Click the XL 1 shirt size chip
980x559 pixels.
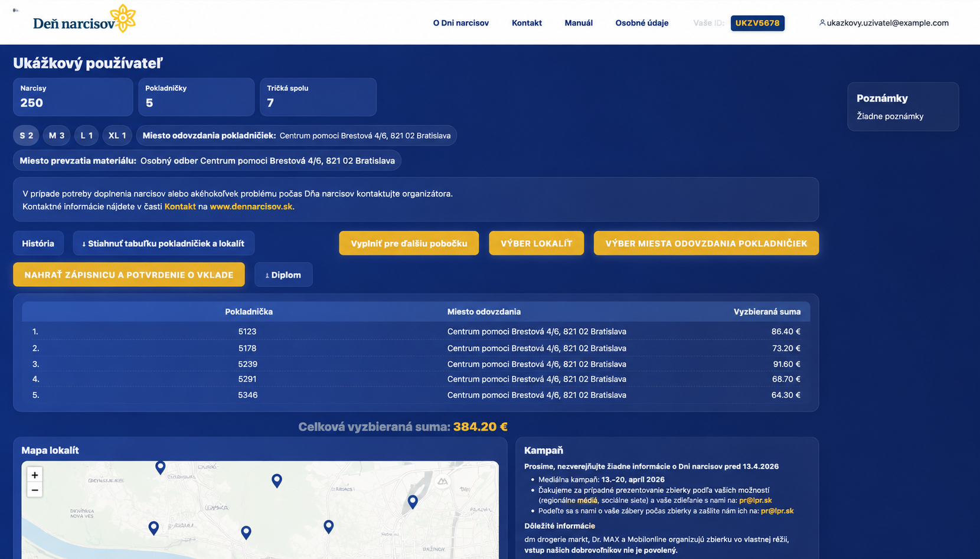(x=117, y=136)
